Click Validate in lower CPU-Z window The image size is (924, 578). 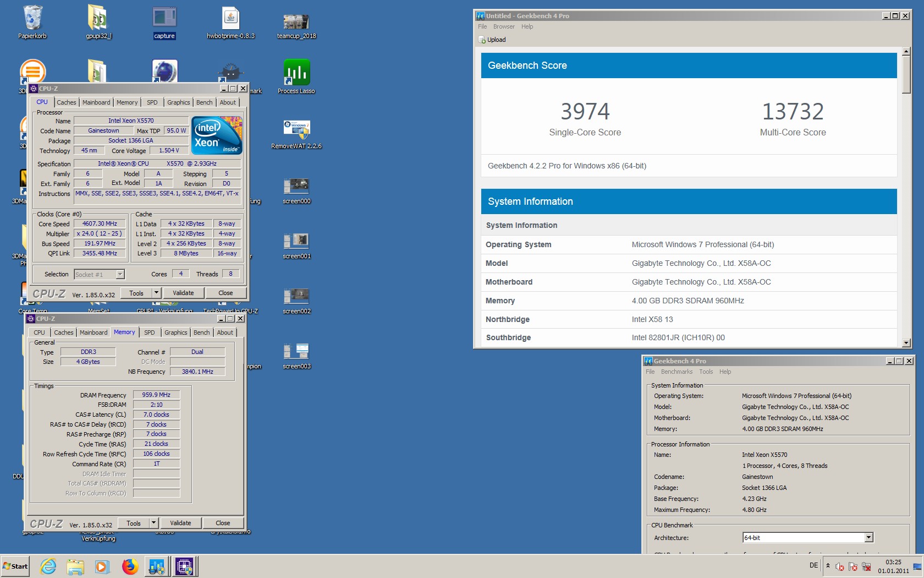pos(180,523)
